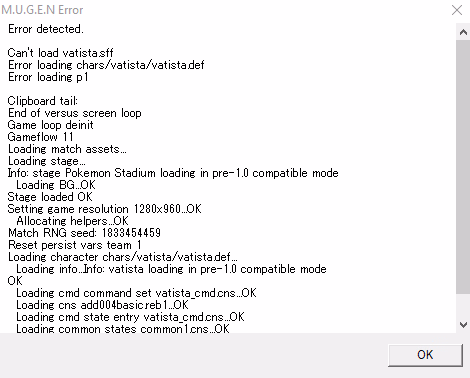Viewport: 470px width, 378px height.
Task: Click the "Gameflow 11" log line
Action: (x=40, y=137)
